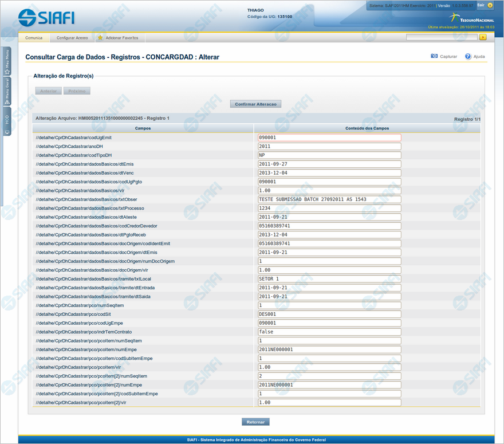Click the Adicionar Favoritos star icon
The image size is (504, 444).
pyautogui.click(x=100, y=38)
